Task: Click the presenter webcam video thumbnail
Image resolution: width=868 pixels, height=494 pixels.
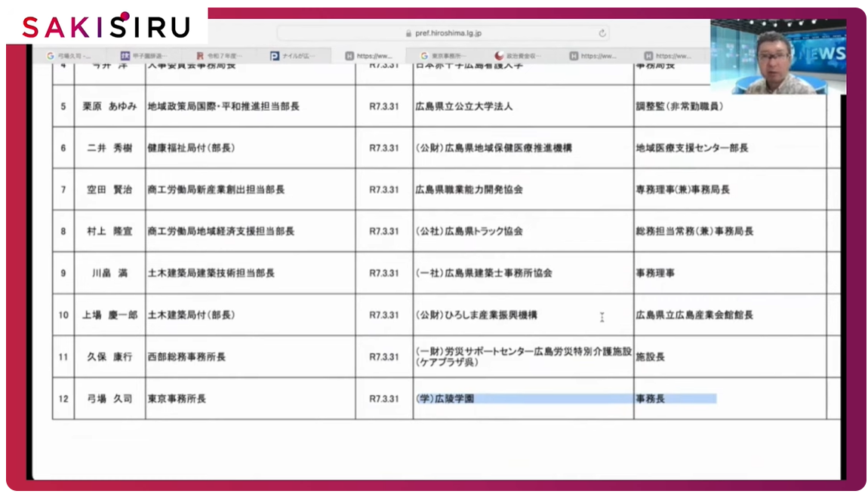Action: [777, 57]
